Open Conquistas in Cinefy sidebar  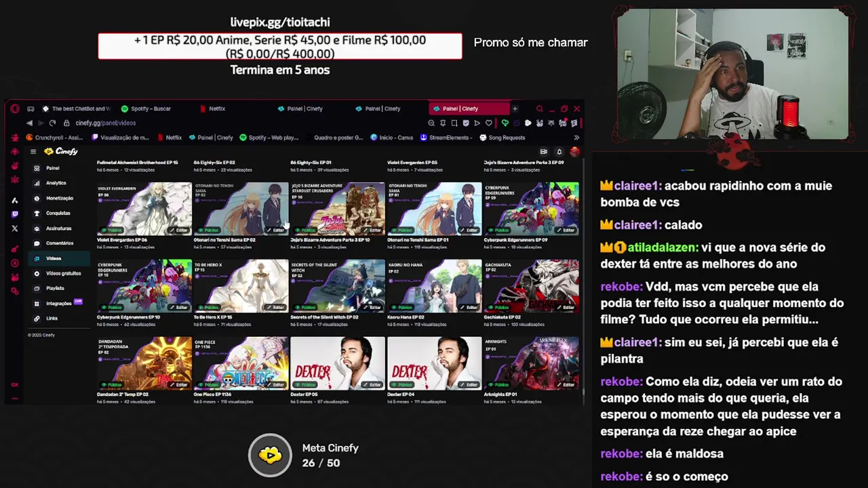tap(58, 213)
